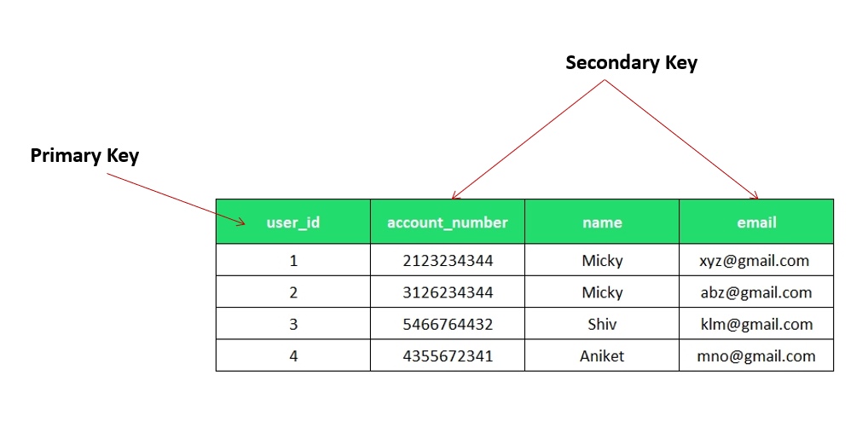Click the Secondary Key label
This screenshot has width=868, height=433.
tap(631, 62)
